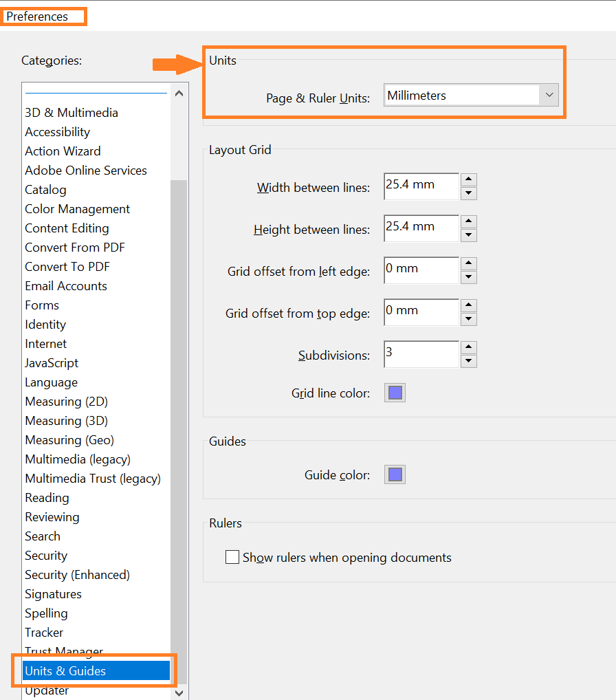This screenshot has height=700, width=616.
Task: Click the Grid offset from left edge field
Action: [421, 270]
